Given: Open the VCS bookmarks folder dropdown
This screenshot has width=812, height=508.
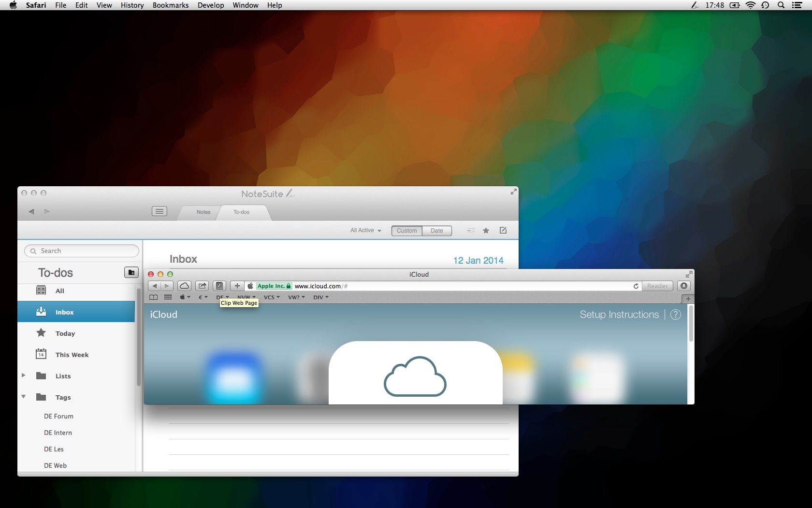Looking at the screenshot, I should coord(272,297).
